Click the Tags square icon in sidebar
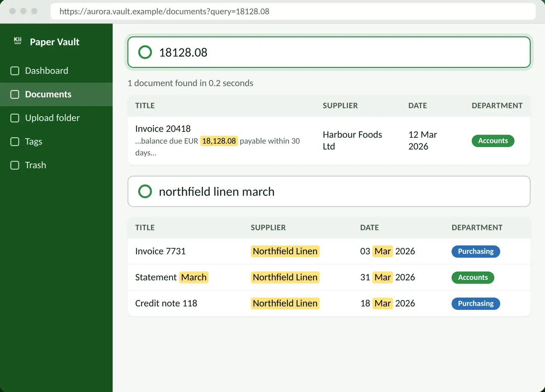Image resolution: width=545 pixels, height=392 pixels. point(15,142)
